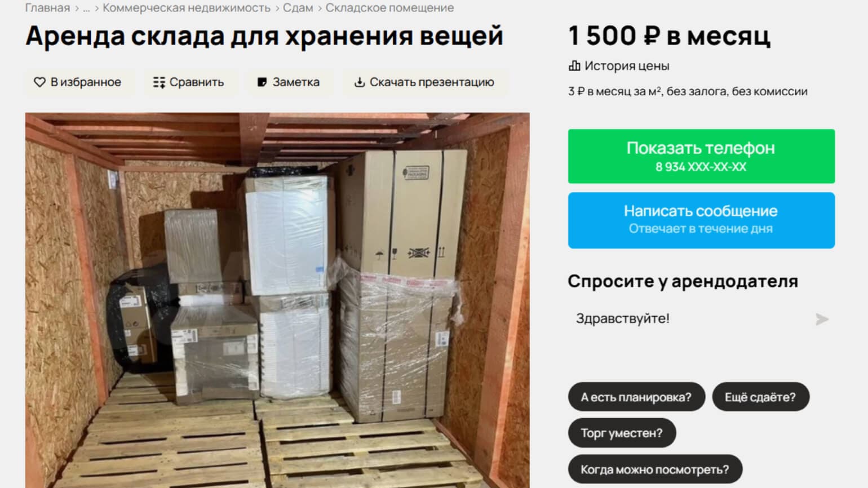The width and height of the screenshot is (868, 488).
Task: Click the compare list icon in 'Сравнить'
Action: point(159,82)
